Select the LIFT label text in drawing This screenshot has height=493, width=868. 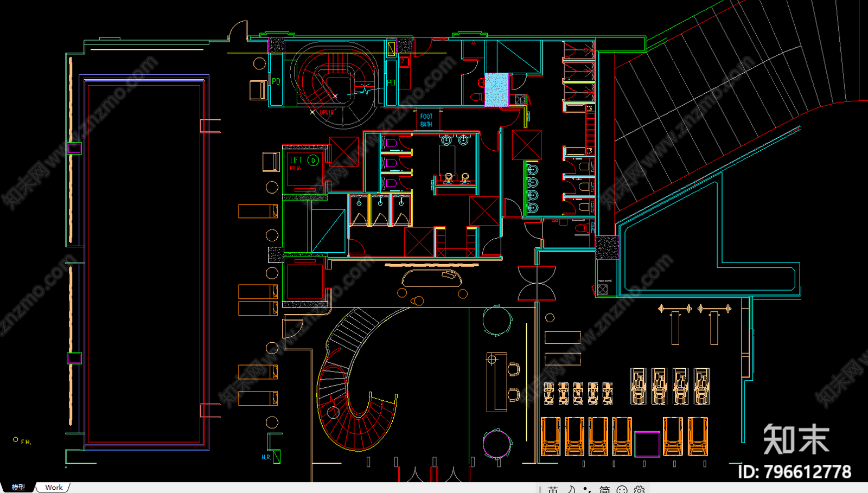coord(296,160)
